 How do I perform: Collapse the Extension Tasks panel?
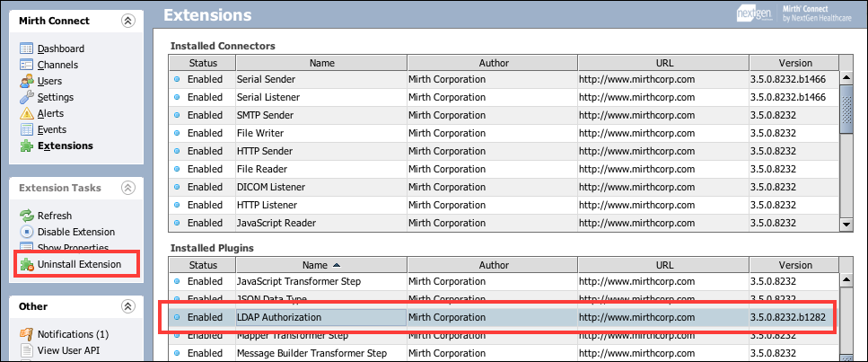tap(127, 188)
